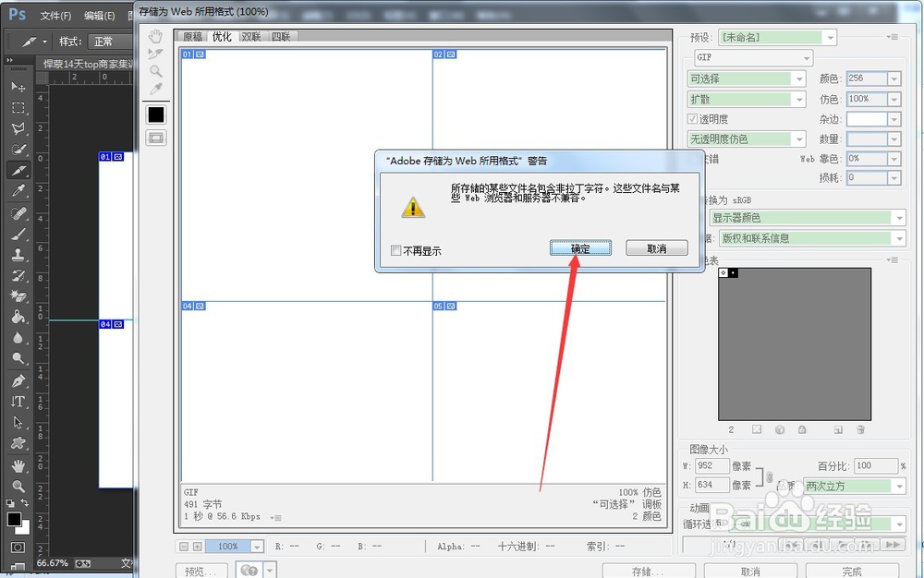The image size is (924, 578).
Task: Choose the Slice Select tool in Save for Web
Action: click(155, 54)
